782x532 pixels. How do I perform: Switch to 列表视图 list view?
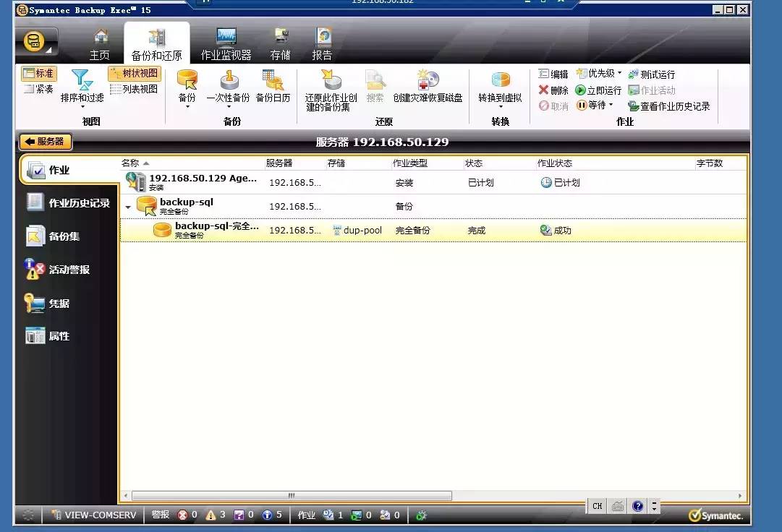click(134, 89)
